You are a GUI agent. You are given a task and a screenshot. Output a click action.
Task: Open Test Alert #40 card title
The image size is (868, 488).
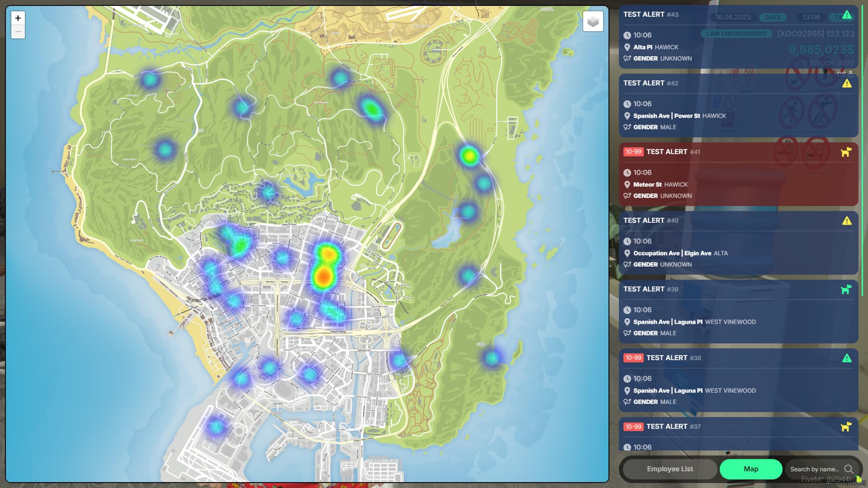(651, 221)
